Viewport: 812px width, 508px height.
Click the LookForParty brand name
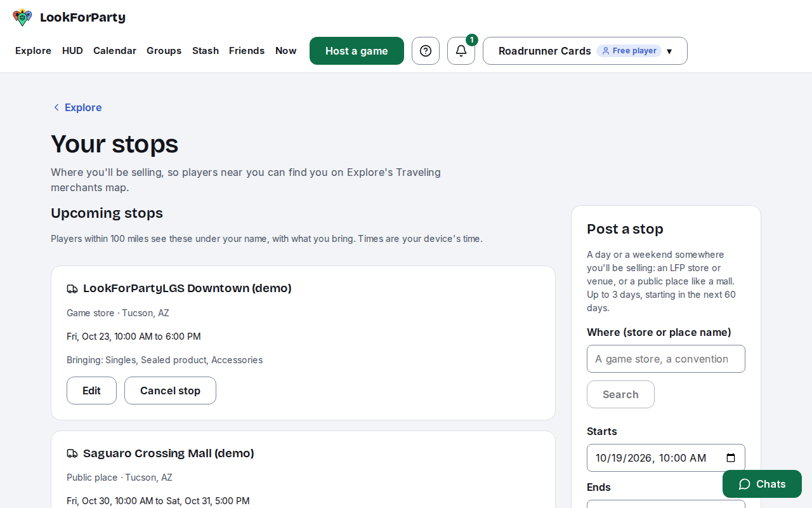coord(82,18)
